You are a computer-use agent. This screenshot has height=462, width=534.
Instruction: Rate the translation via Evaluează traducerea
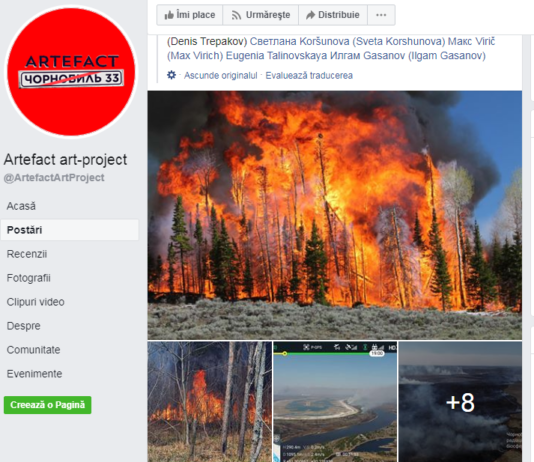309,75
